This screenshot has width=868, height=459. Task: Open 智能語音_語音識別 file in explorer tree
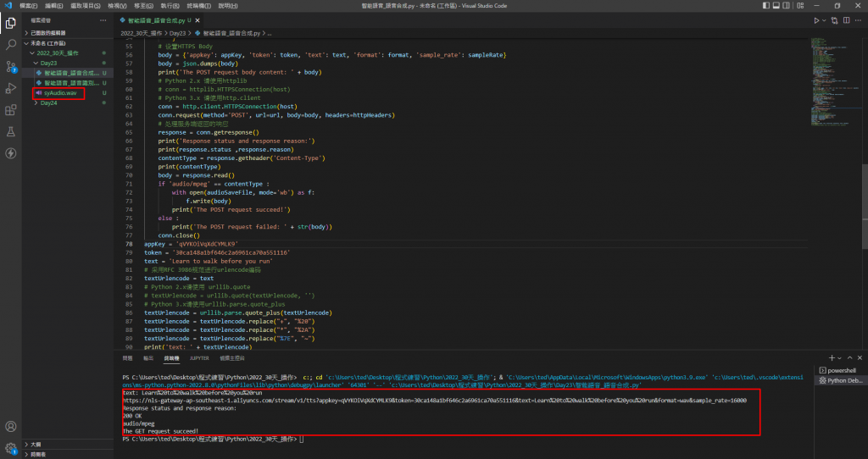click(68, 83)
